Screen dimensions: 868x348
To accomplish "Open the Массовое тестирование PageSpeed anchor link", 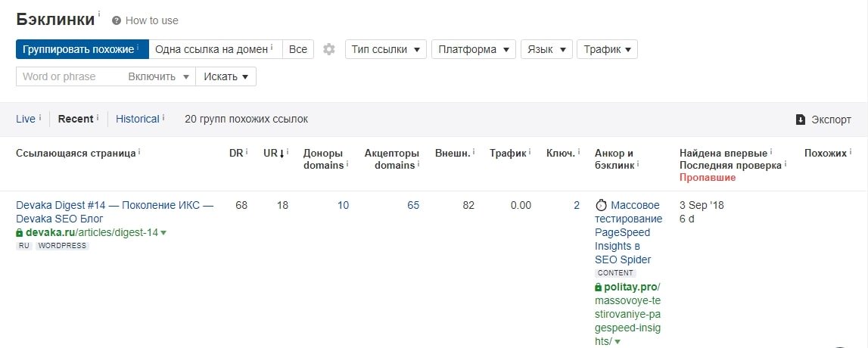I will click(x=629, y=232).
